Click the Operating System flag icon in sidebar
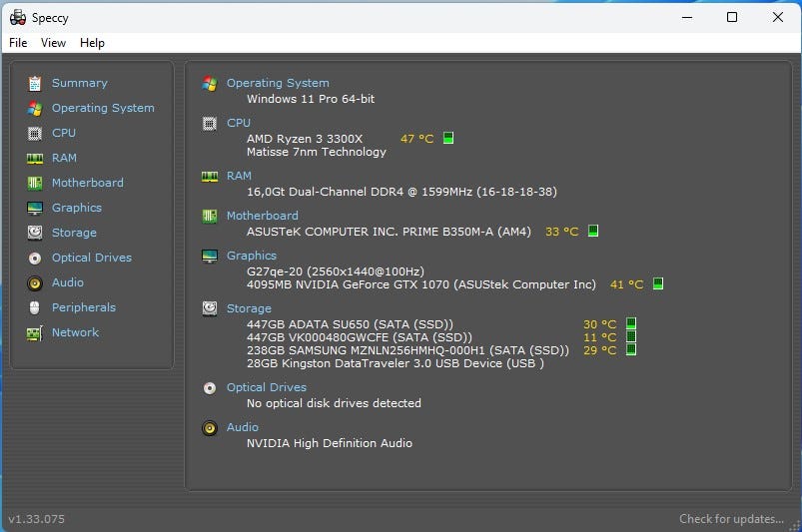Image resolution: width=802 pixels, height=532 pixels. (x=35, y=109)
